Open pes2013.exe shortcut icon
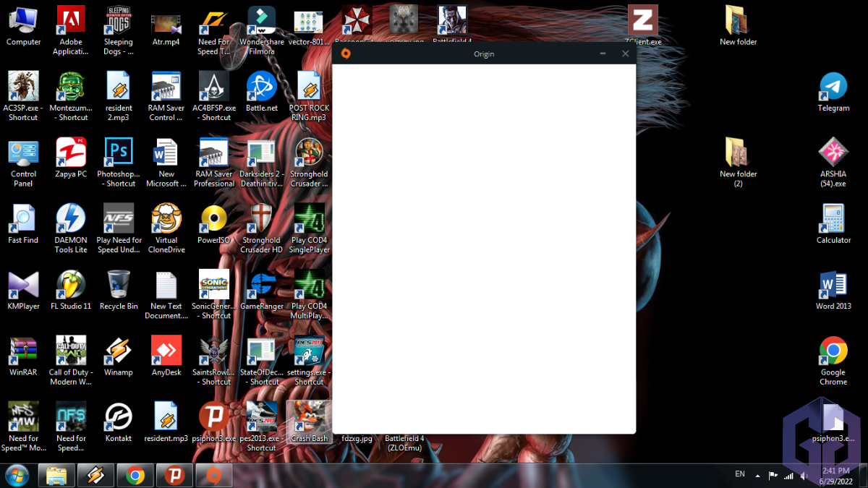Image resolution: width=868 pixels, height=488 pixels. [262, 425]
